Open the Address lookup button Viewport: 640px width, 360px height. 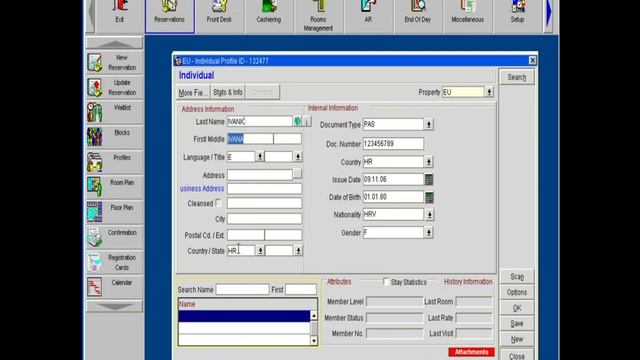(x=298, y=174)
